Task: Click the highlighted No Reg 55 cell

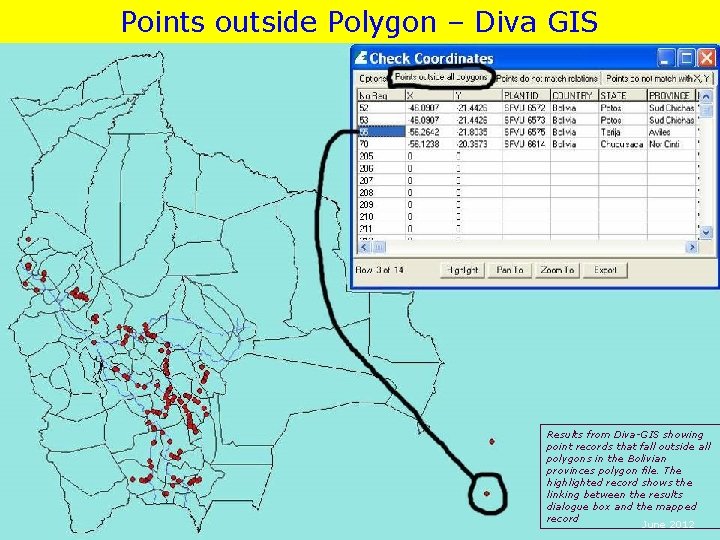Action: pyautogui.click(x=381, y=132)
